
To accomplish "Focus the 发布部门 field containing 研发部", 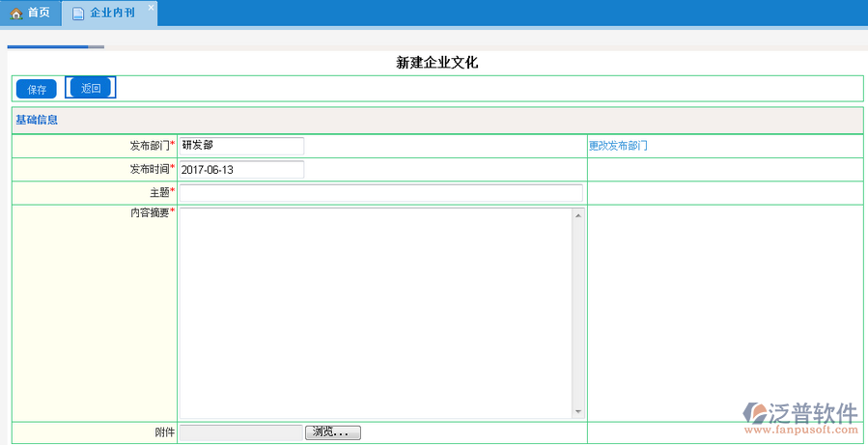I will (240, 146).
